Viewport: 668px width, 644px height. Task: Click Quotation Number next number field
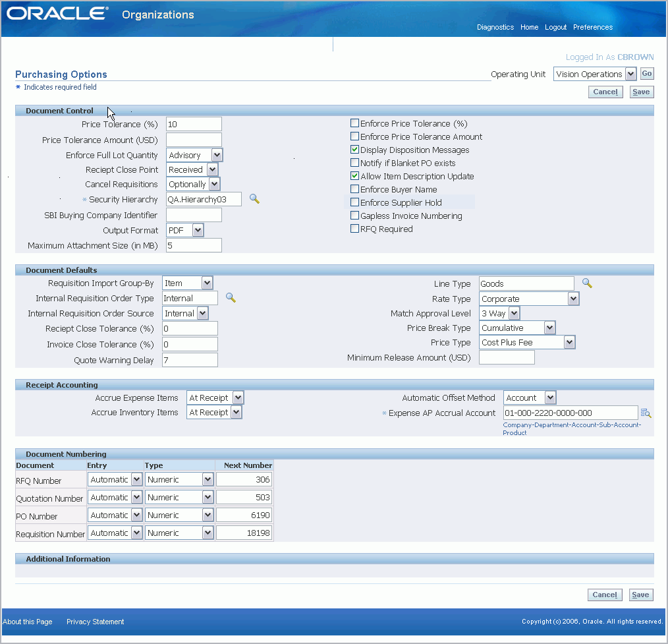coord(244,498)
